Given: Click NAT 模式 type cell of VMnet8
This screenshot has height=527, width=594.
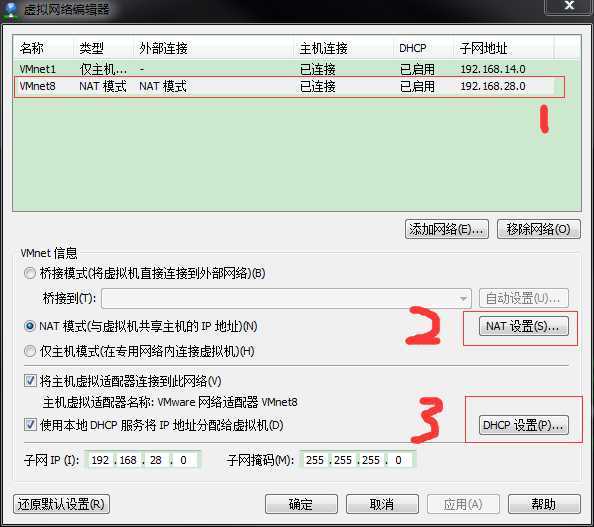Looking at the screenshot, I should tap(103, 86).
